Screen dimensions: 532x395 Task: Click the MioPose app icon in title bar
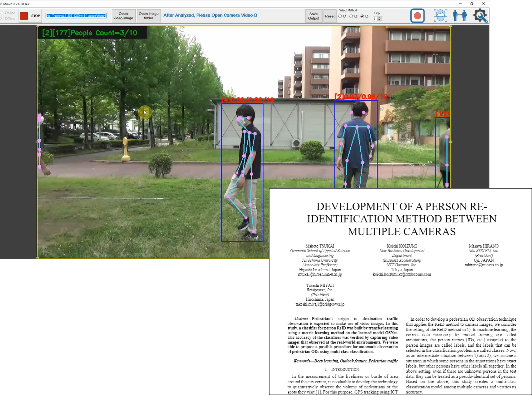pyautogui.click(x=1, y=4)
